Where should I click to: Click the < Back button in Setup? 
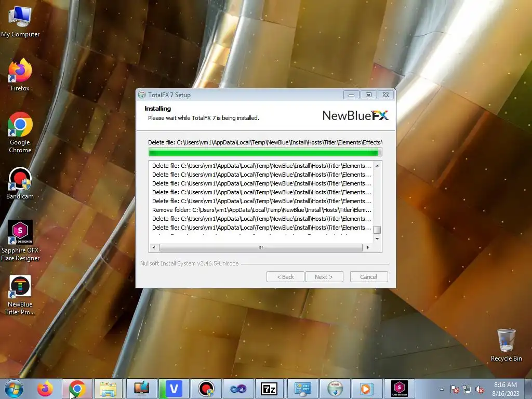285,277
